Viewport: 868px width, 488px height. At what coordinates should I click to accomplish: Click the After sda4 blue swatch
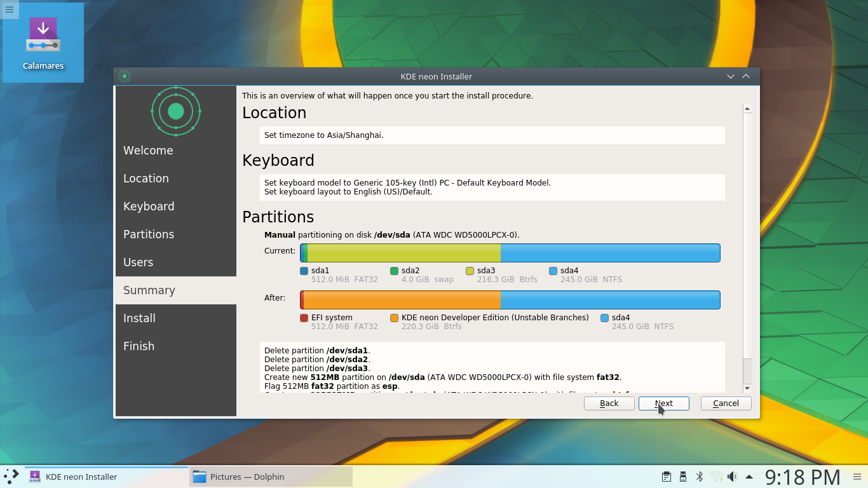[604, 318]
